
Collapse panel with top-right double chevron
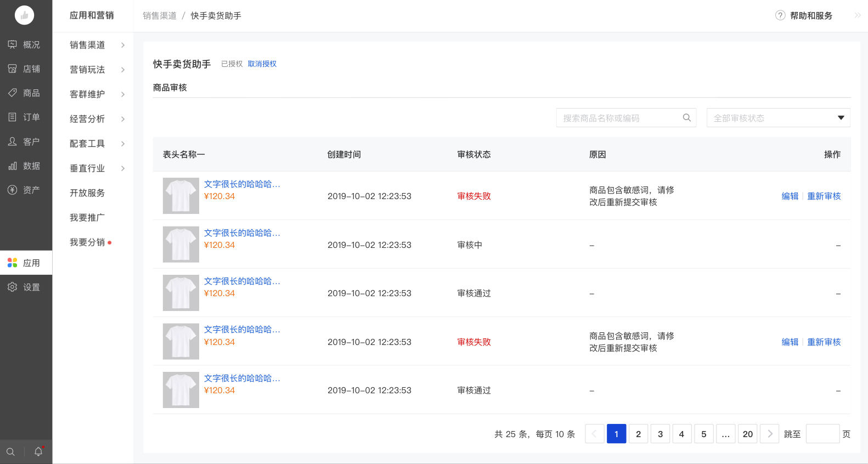pyautogui.click(x=858, y=15)
